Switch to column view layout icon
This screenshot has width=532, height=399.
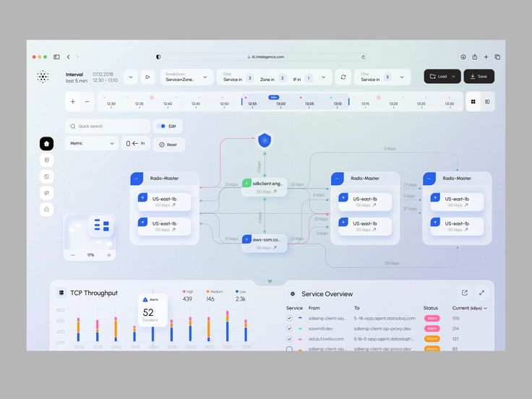[487, 101]
